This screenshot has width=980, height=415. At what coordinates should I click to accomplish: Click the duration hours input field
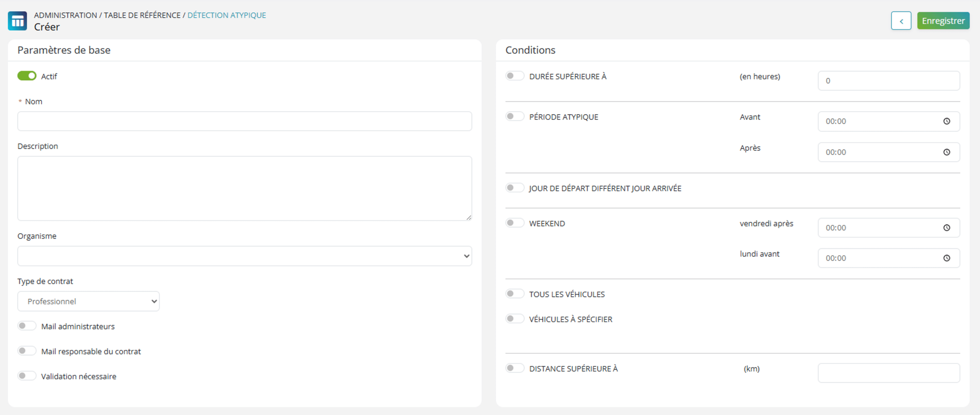point(889,81)
